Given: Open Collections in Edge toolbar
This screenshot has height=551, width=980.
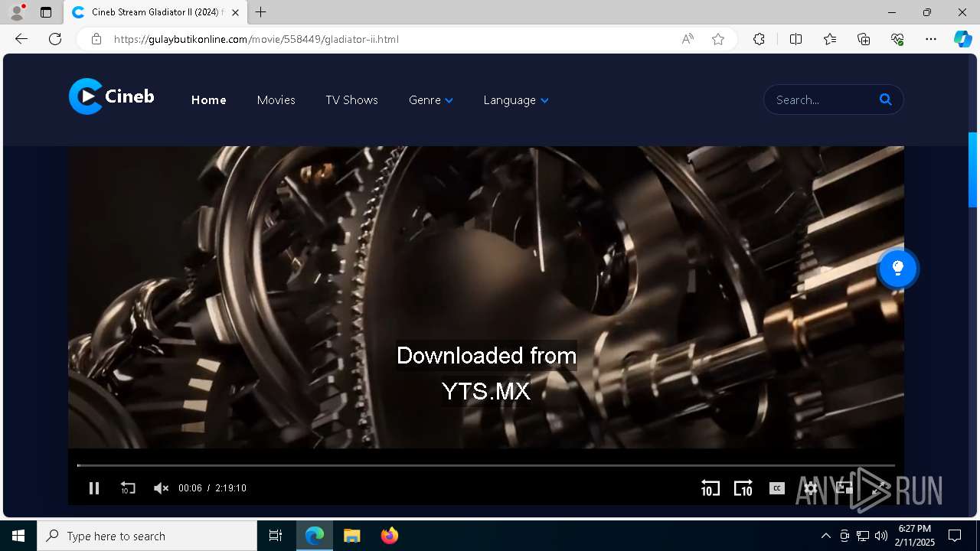Looking at the screenshot, I should [864, 39].
